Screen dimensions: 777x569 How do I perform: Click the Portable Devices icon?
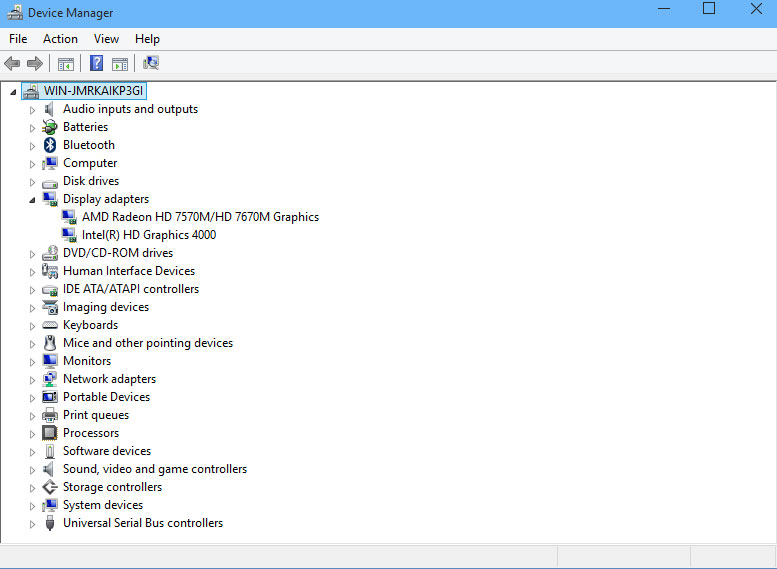tap(50, 397)
